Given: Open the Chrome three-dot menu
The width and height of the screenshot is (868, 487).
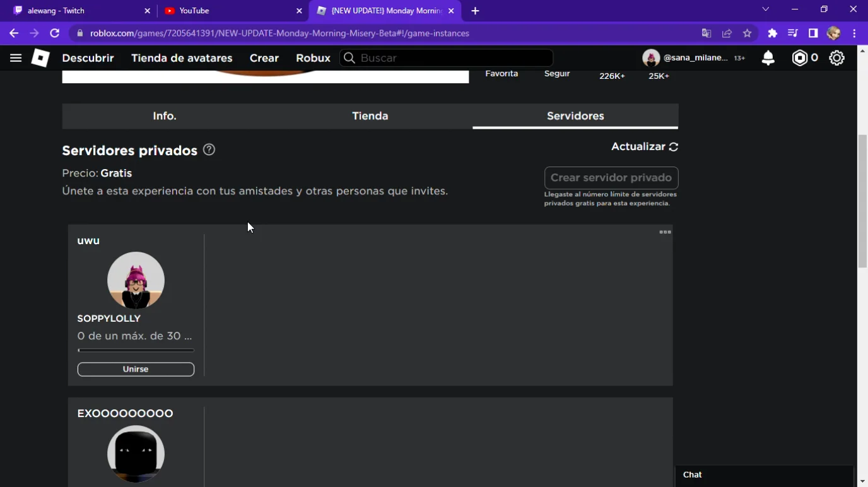Looking at the screenshot, I should coord(854,33).
